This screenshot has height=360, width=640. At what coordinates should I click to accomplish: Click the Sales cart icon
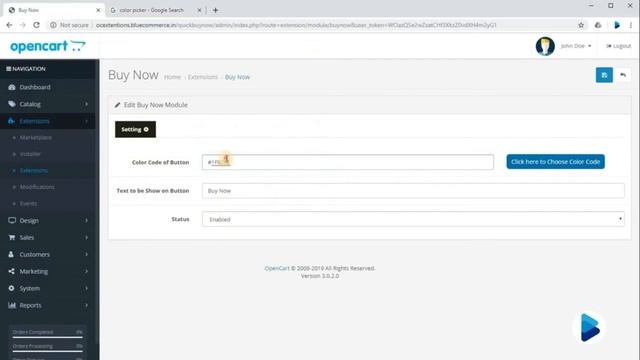pyautogui.click(x=12, y=238)
